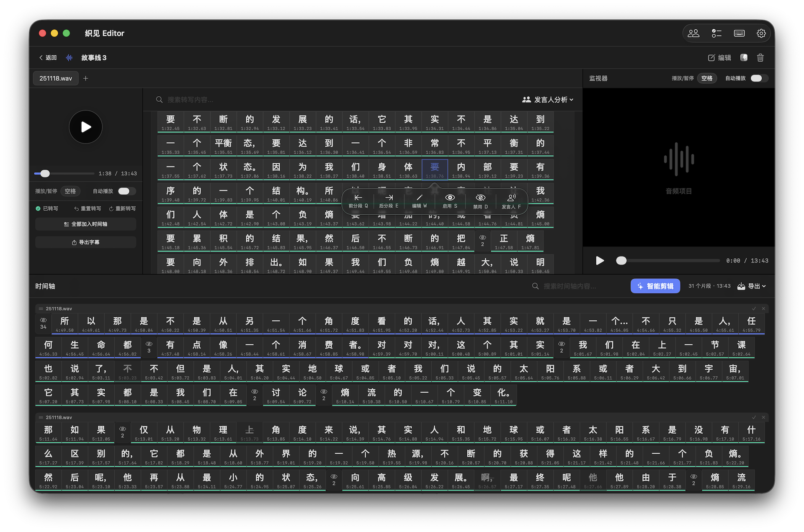This screenshot has height=532, width=804.
Task: Open the 导出 dropdown in timeline
Action: coord(752,286)
